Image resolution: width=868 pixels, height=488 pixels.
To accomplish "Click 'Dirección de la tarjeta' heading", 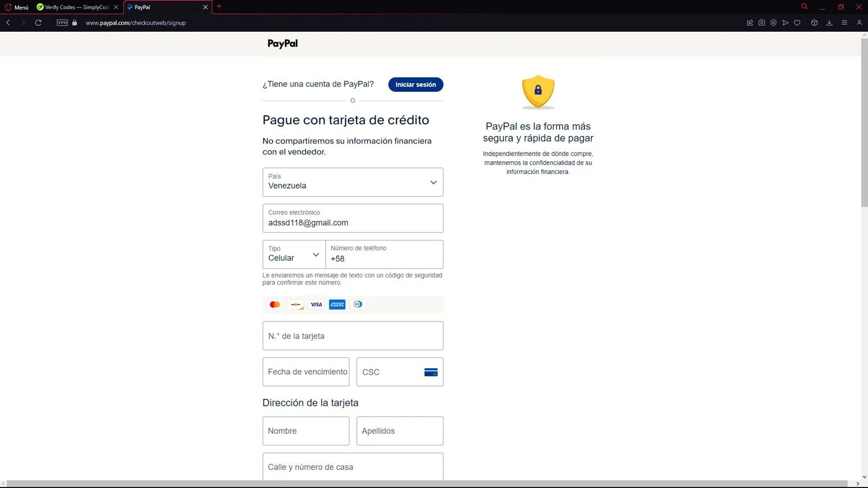I will pyautogui.click(x=311, y=403).
